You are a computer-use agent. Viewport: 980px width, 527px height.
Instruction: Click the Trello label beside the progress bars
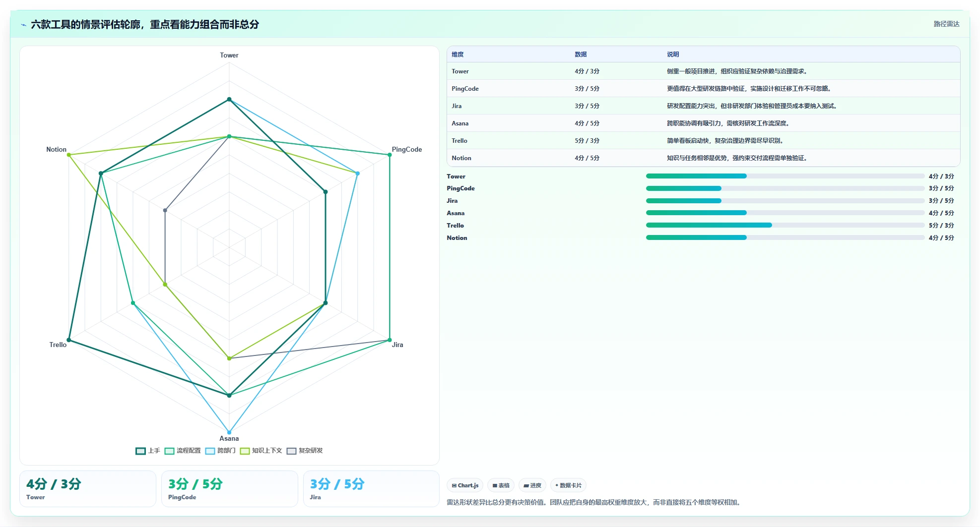point(455,226)
